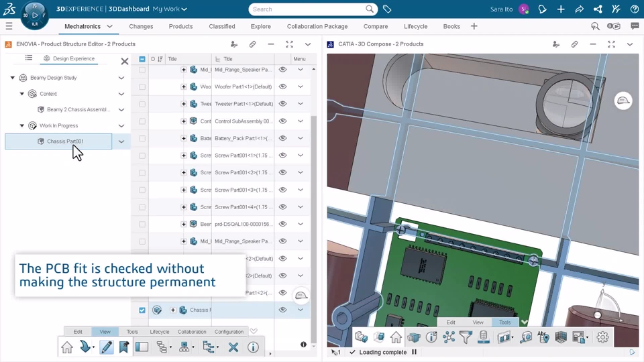Screen dimensions: 644x362
Task: Open the filter funnel tool in CATIA toolbar
Action: pyautogui.click(x=466, y=337)
